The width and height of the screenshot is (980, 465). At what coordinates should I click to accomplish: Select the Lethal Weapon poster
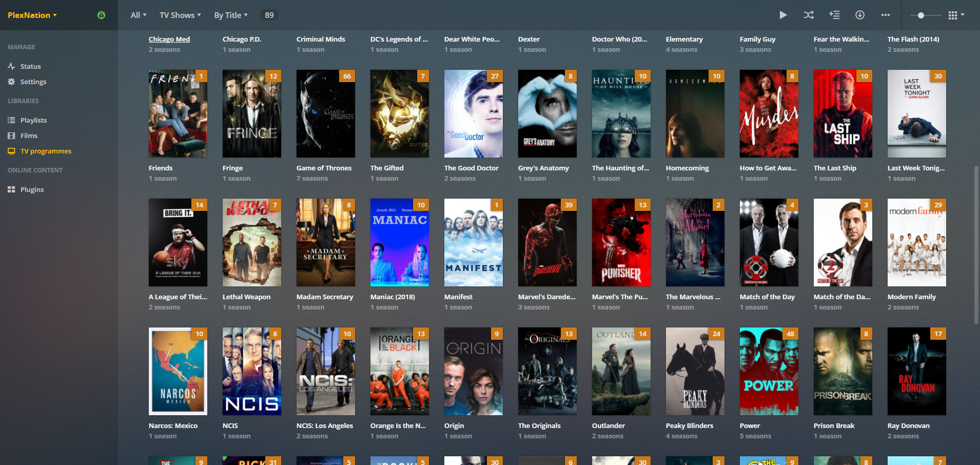click(252, 242)
